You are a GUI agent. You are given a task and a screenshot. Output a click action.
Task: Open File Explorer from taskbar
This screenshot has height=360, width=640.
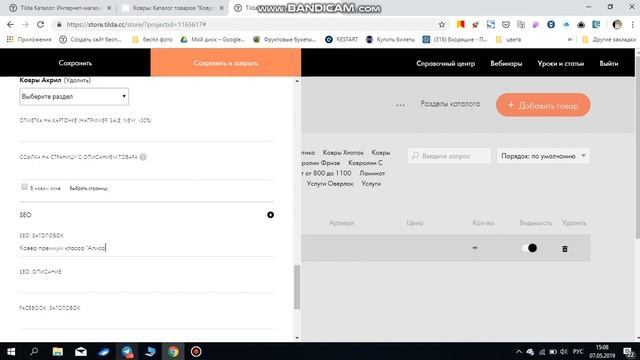[58, 351]
